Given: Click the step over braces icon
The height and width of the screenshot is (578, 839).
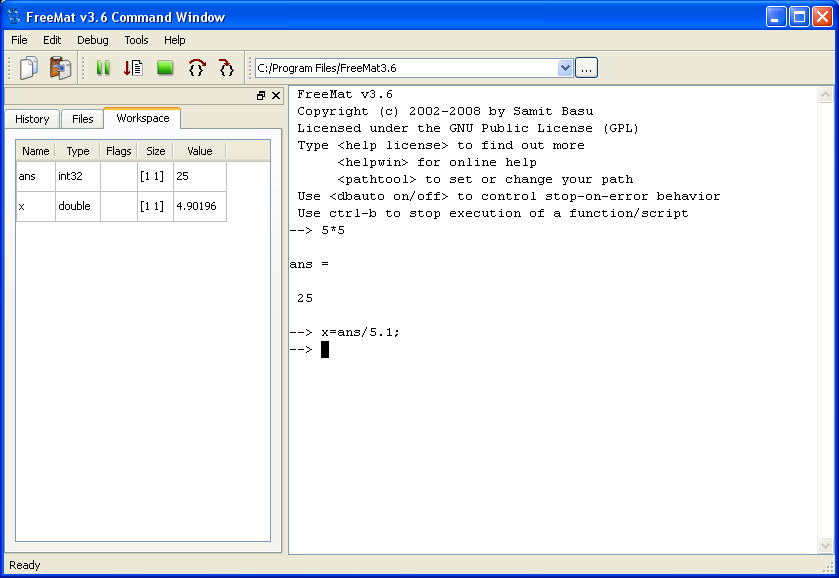Looking at the screenshot, I should pos(196,68).
